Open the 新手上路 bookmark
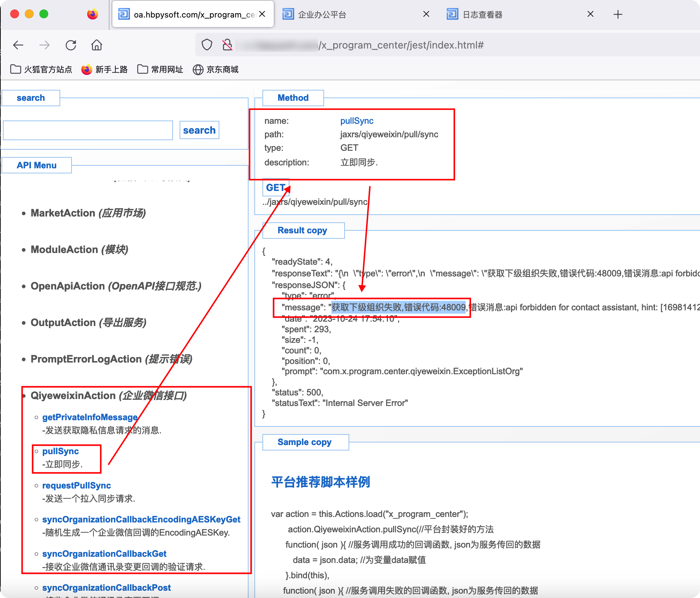The height and width of the screenshot is (598, 700). tap(105, 69)
